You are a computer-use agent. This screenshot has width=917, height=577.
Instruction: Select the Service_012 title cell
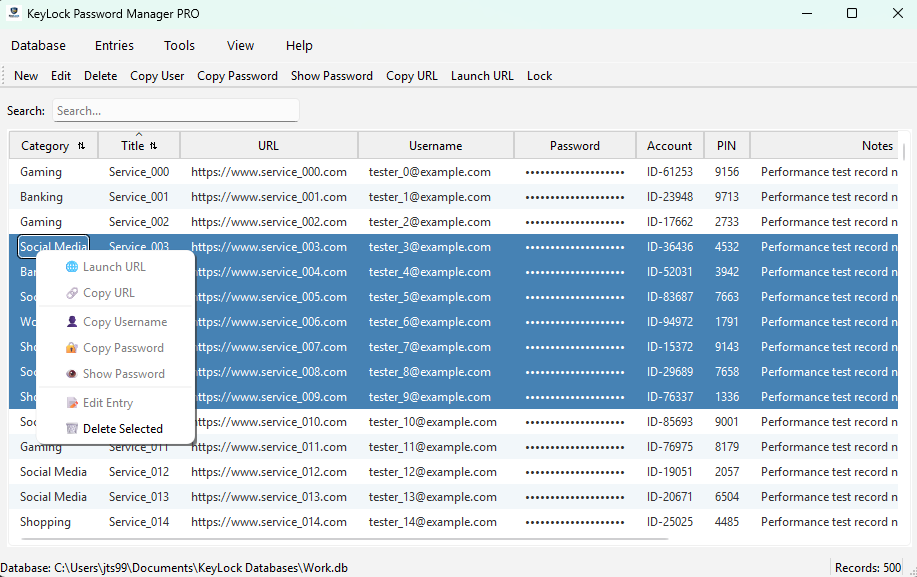[x=139, y=472]
